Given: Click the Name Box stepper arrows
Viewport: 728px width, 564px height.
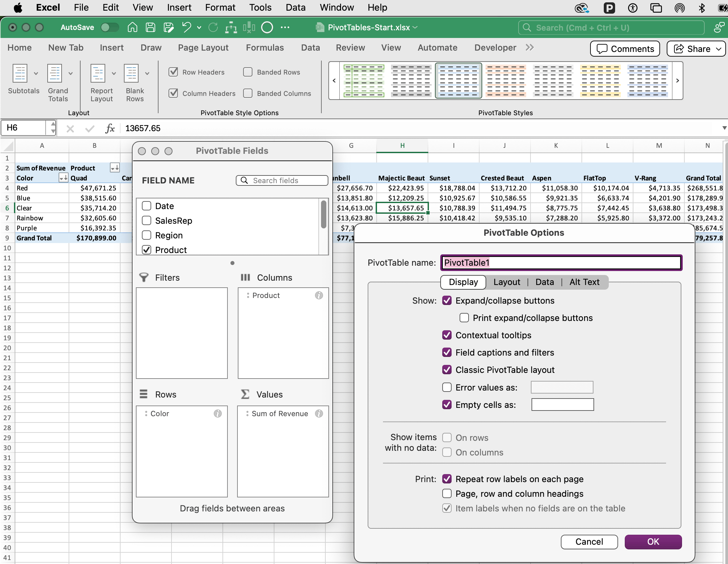Looking at the screenshot, I should pyautogui.click(x=53, y=128).
